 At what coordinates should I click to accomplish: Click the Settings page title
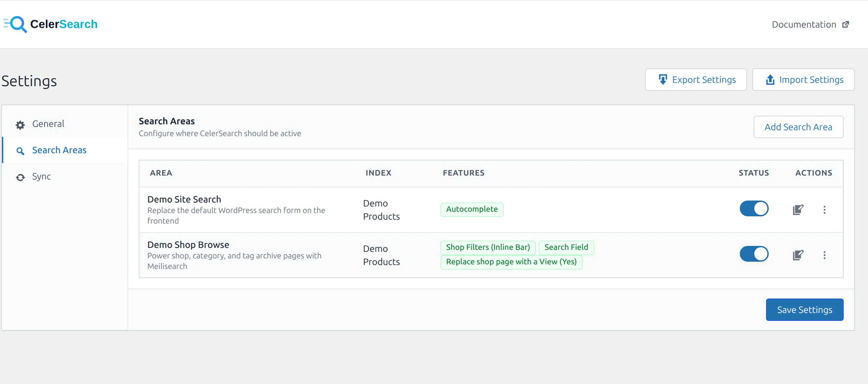(29, 81)
